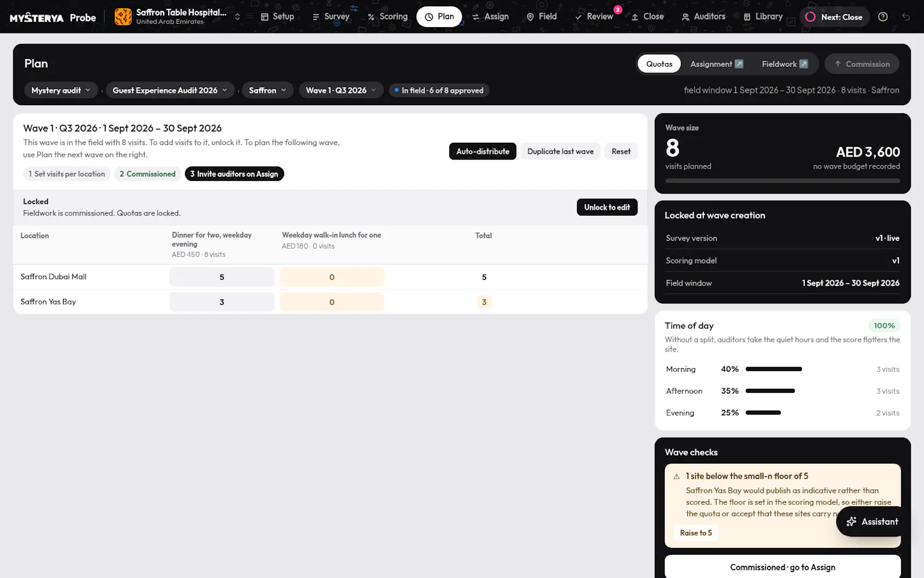
Task: Open the organization switcher chevron
Action: click(237, 17)
